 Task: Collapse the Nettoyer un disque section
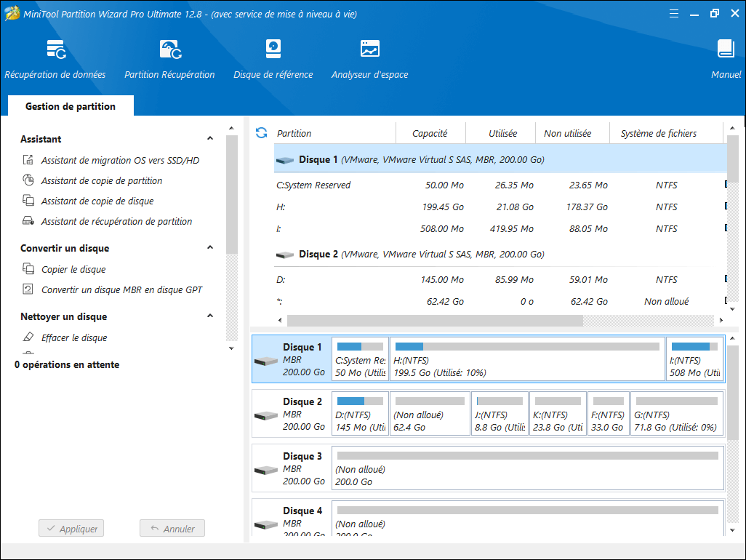[x=210, y=316]
